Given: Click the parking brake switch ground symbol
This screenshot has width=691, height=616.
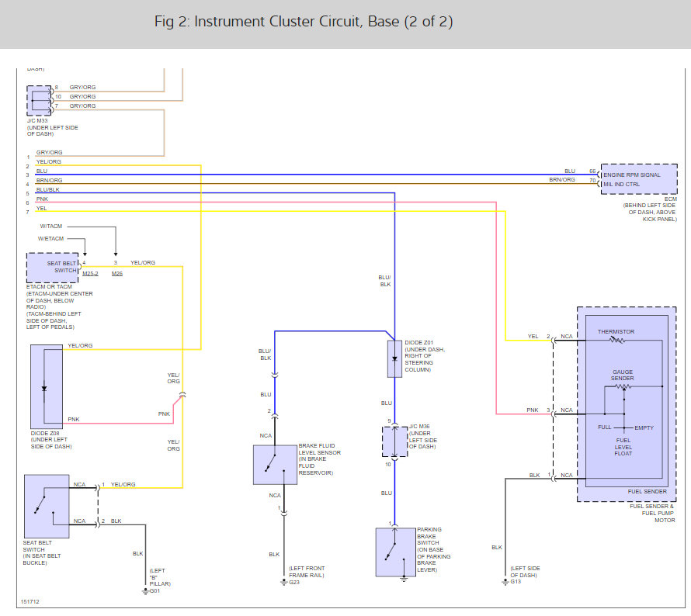Looking at the screenshot, I should 404,580.
